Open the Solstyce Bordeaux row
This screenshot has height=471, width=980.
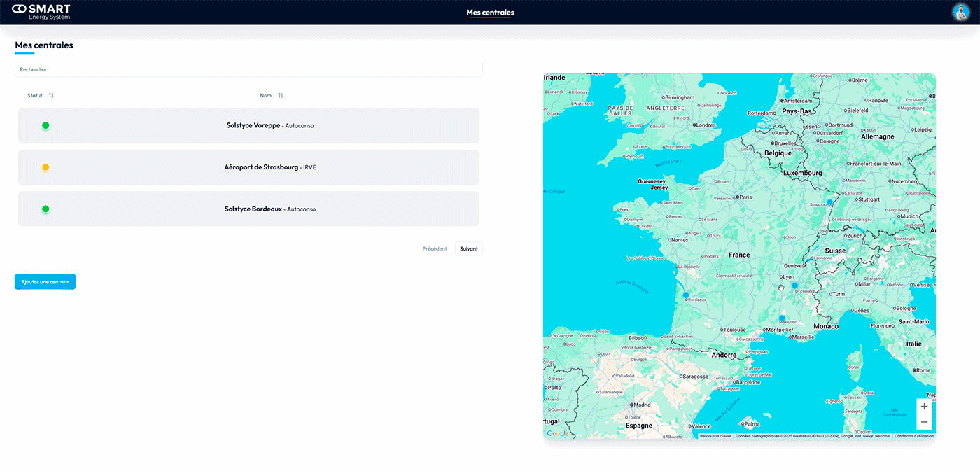coord(248,209)
